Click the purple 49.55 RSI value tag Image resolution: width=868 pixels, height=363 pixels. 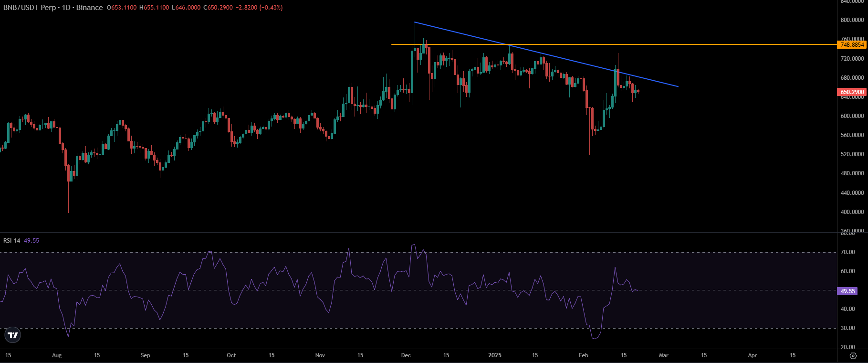(x=847, y=291)
